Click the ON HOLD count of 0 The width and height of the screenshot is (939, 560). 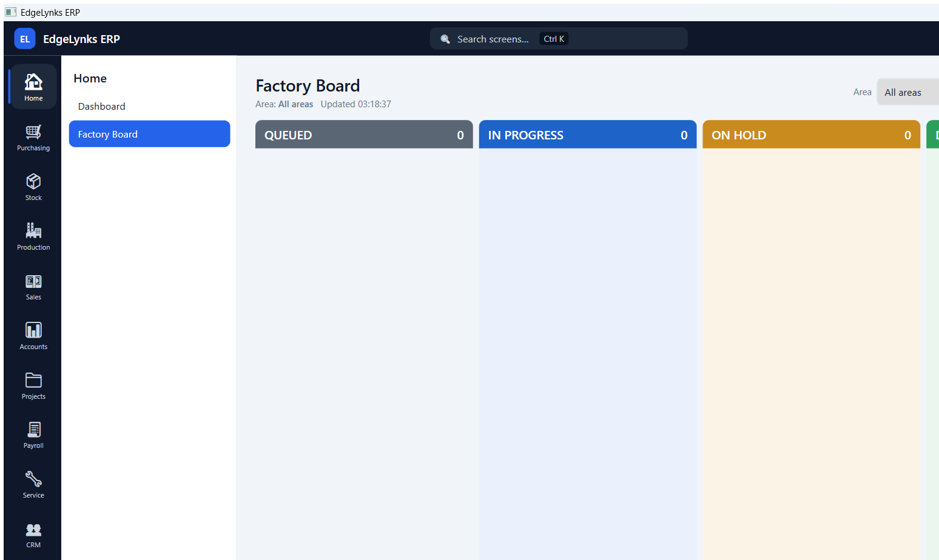coord(907,135)
